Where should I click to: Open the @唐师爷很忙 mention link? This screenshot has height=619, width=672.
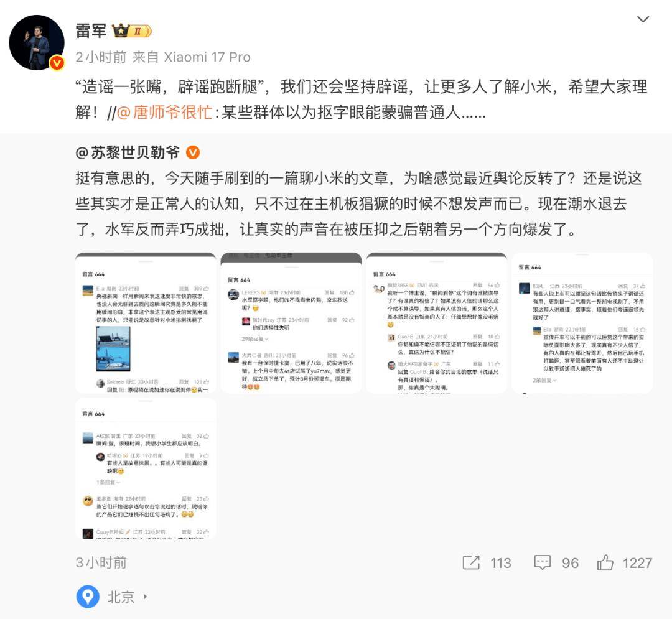click(164, 113)
